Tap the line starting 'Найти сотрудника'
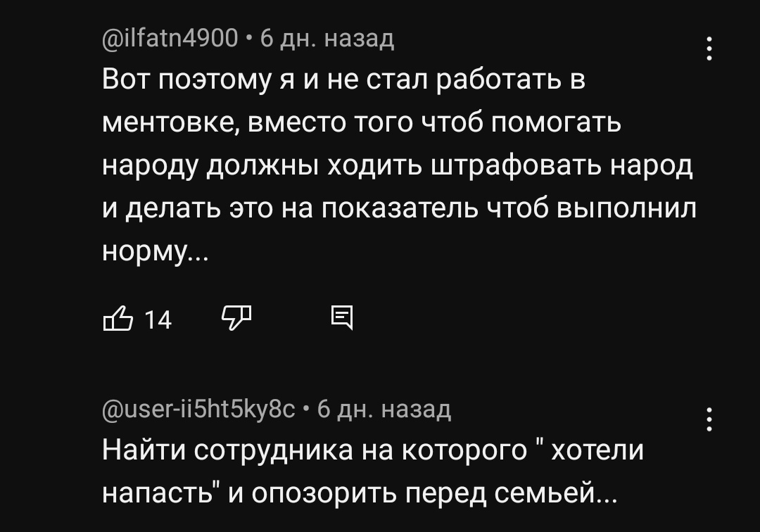The width and height of the screenshot is (760, 532). click(373, 450)
